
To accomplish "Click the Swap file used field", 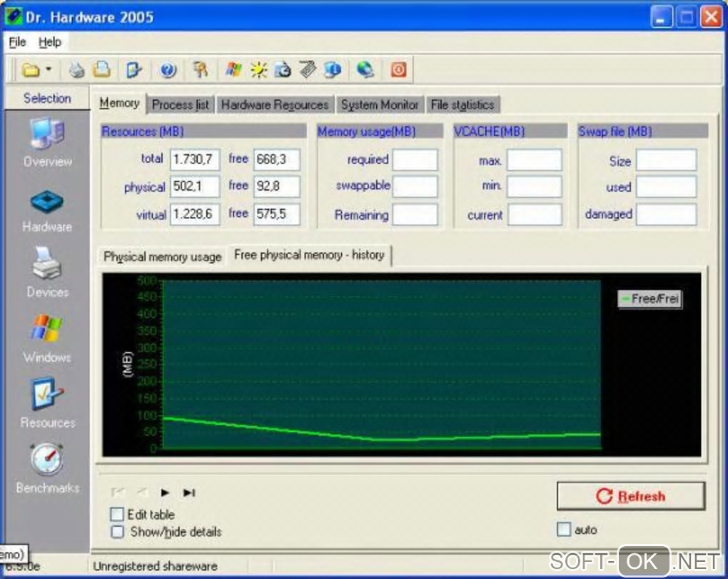I will click(x=666, y=186).
